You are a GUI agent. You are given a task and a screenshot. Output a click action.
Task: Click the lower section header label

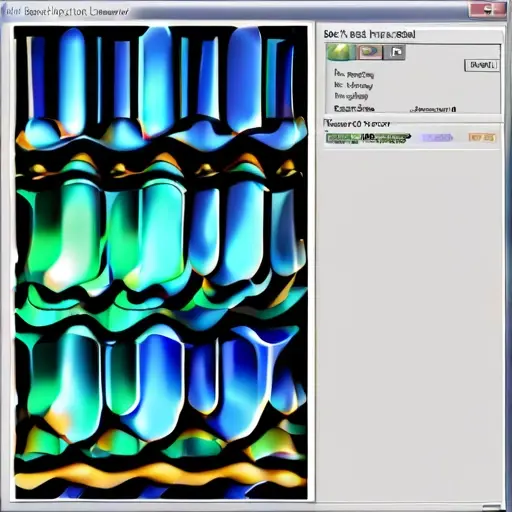(358, 124)
